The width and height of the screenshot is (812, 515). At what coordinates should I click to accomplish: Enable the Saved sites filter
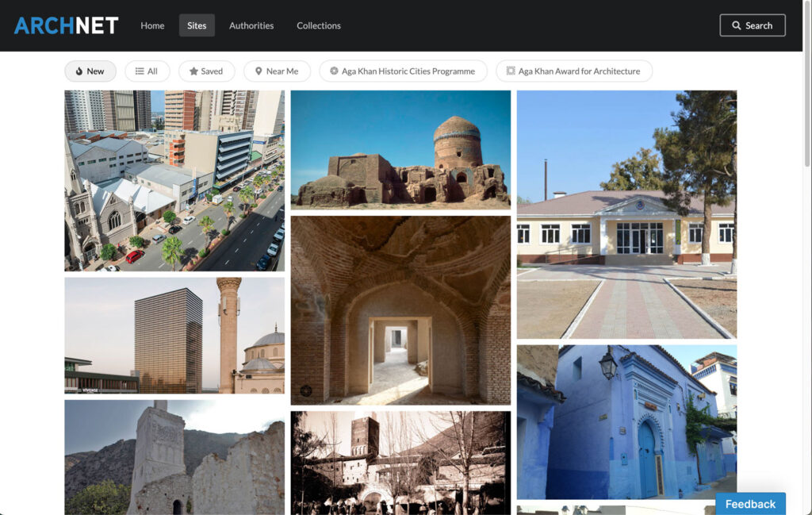click(x=206, y=71)
